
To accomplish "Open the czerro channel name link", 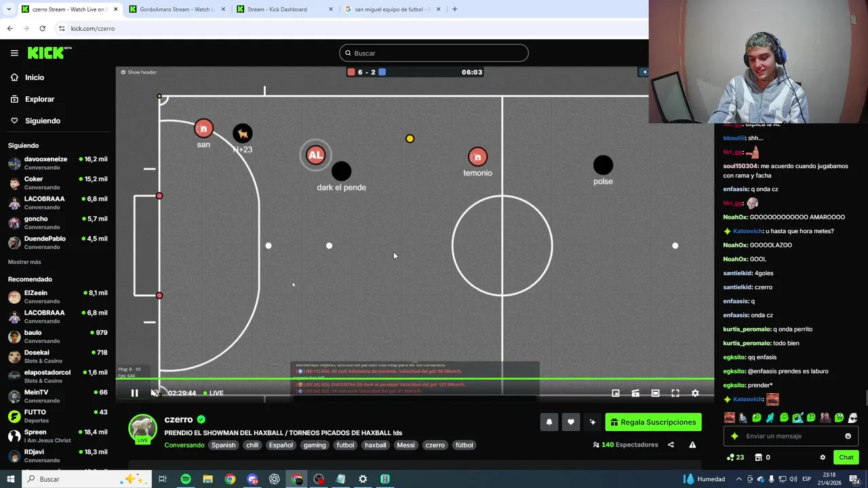I will pos(178,420).
